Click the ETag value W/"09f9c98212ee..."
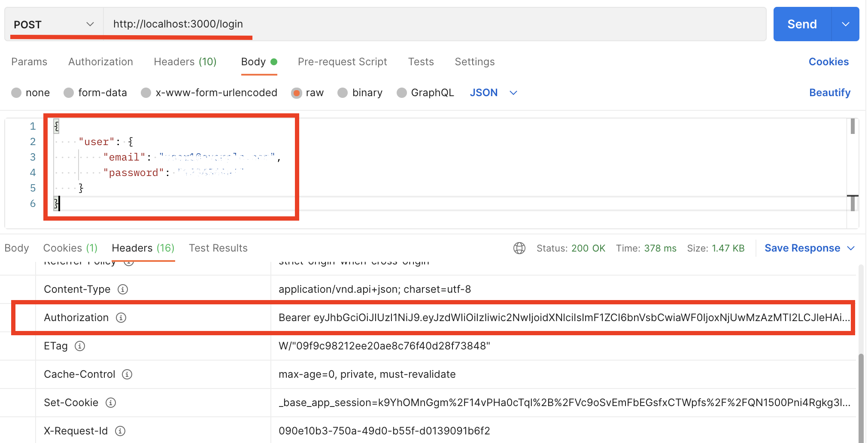Screen dimensions: 868x443 [384, 346]
